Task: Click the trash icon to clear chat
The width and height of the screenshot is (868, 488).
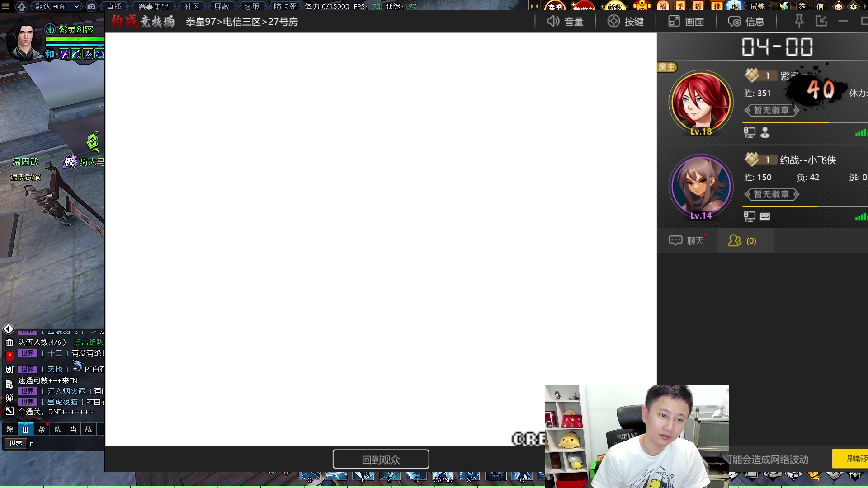Action: (9, 343)
